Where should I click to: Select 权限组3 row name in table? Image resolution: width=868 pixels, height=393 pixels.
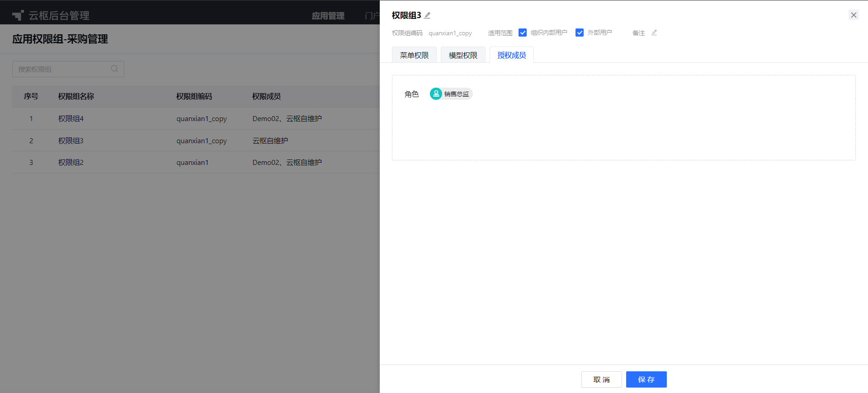coord(71,141)
